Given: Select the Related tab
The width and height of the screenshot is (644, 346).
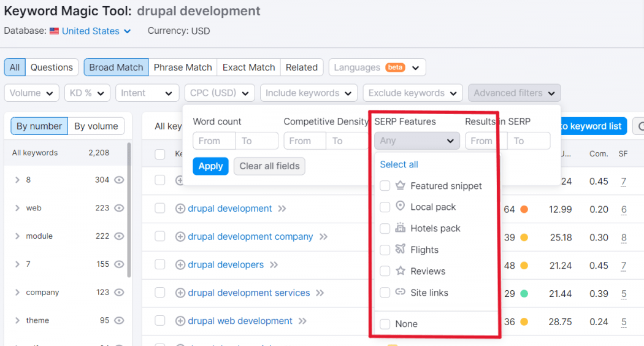Looking at the screenshot, I should point(302,67).
